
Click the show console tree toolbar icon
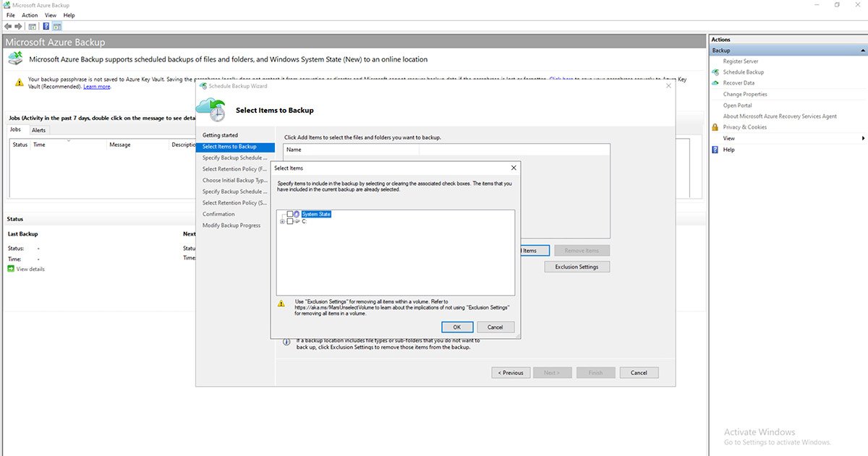(x=32, y=25)
